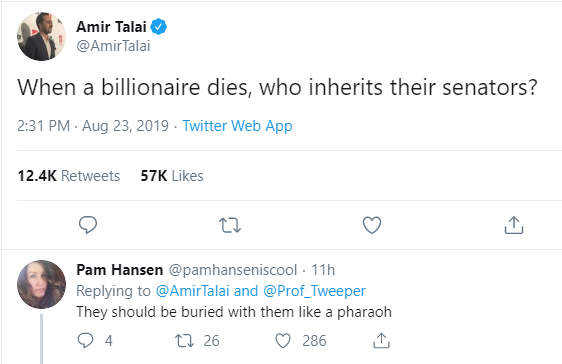Click reply icon on Pam Hansen's reply

(85, 341)
